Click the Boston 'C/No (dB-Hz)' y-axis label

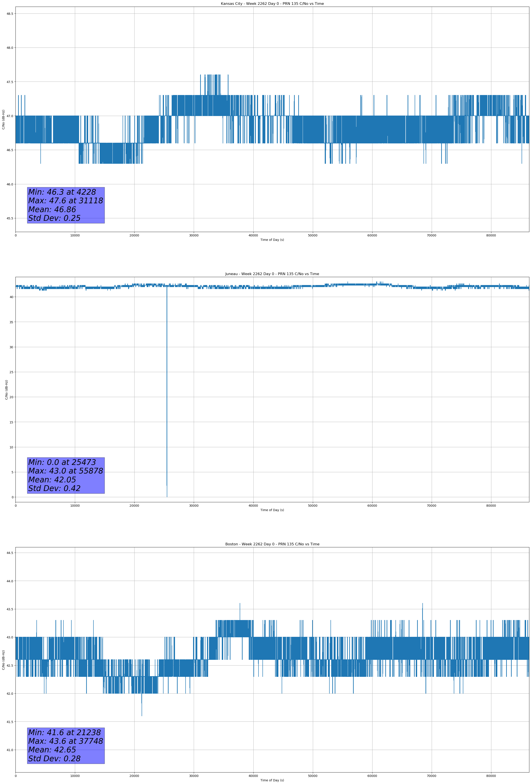pyautogui.click(x=3, y=660)
